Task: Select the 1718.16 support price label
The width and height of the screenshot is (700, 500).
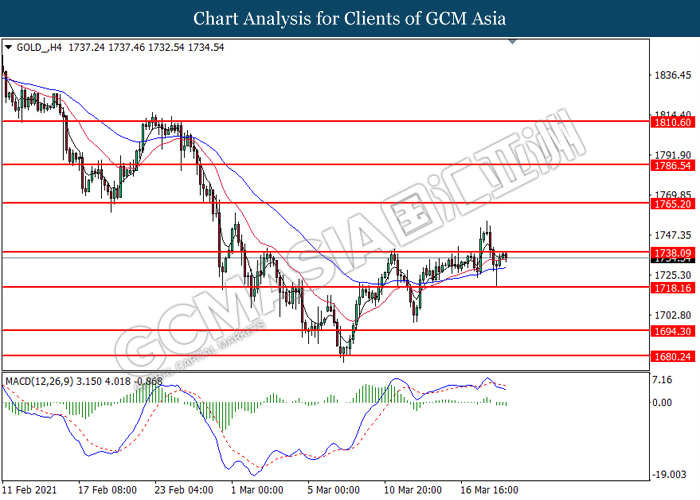Action: coord(672,288)
